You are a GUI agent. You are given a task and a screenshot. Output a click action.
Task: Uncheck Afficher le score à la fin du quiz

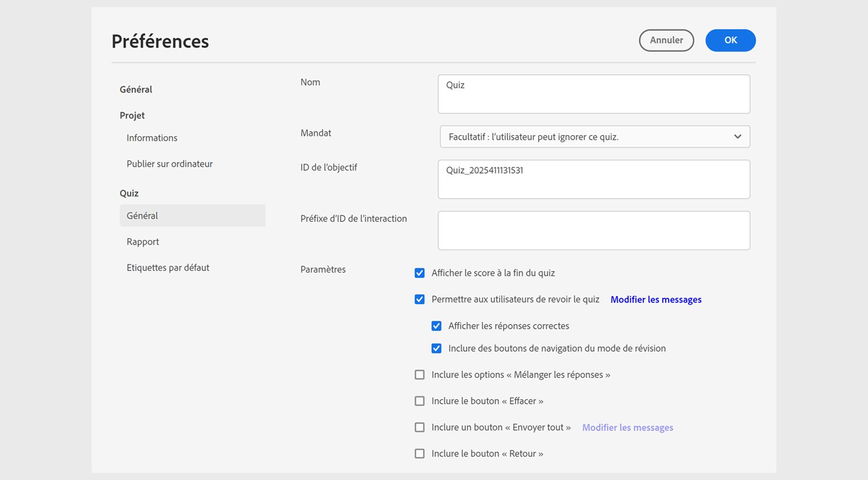[419, 273]
